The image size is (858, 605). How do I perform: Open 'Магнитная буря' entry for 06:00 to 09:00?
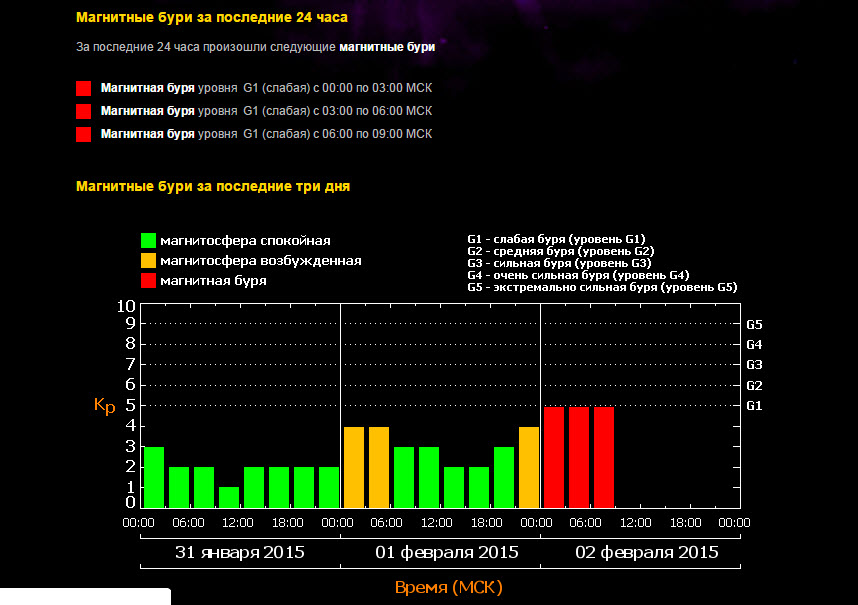[147, 133]
